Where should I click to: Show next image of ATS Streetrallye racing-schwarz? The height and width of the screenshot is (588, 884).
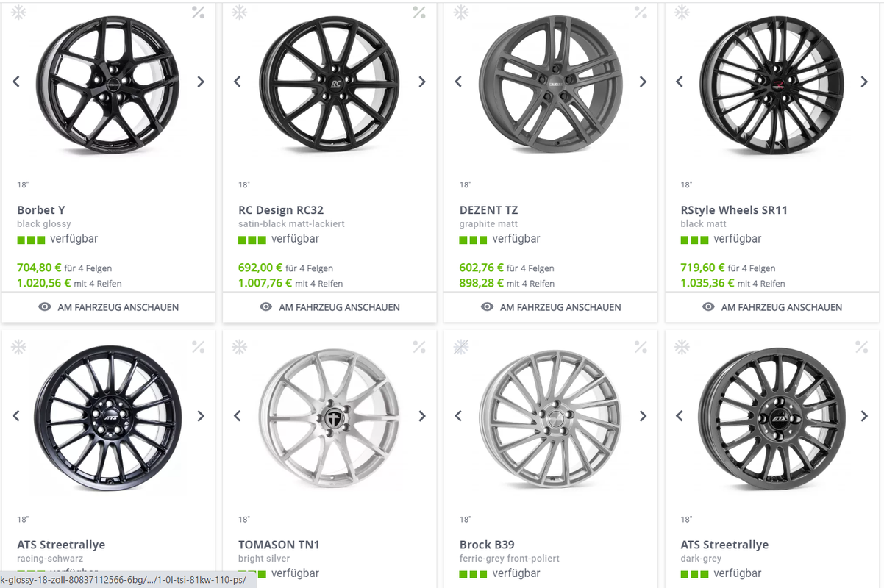click(x=201, y=416)
